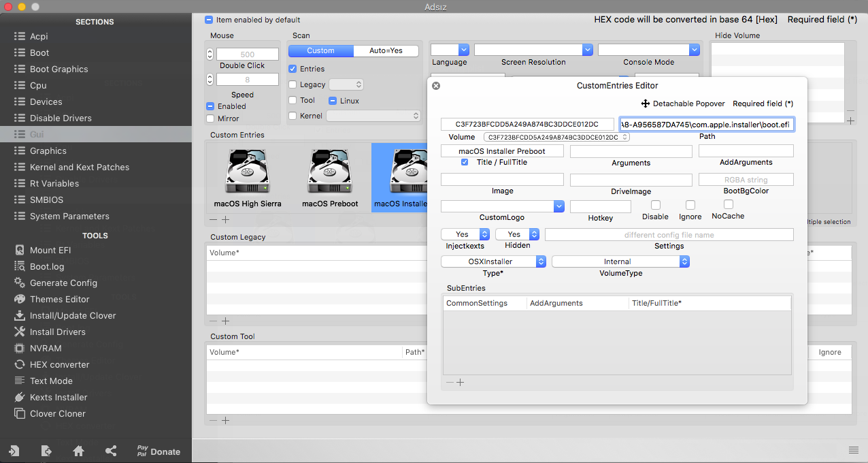Open the OSXInstaller Type dropdown

493,261
